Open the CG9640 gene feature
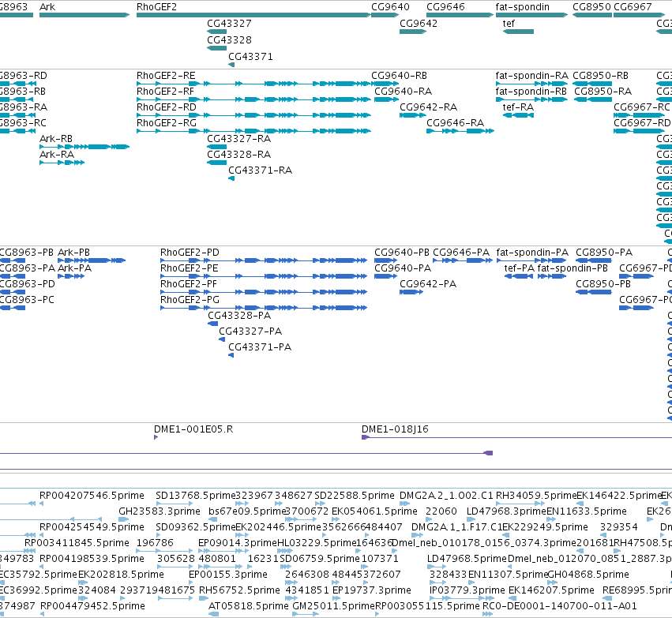The height and width of the screenshot is (618, 672). [385, 15]
